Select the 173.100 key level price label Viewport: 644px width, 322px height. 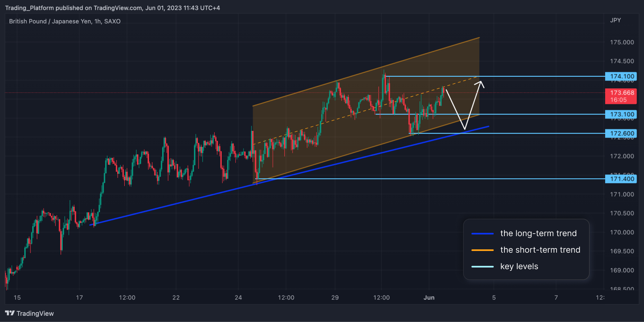[x=621, y=114]
